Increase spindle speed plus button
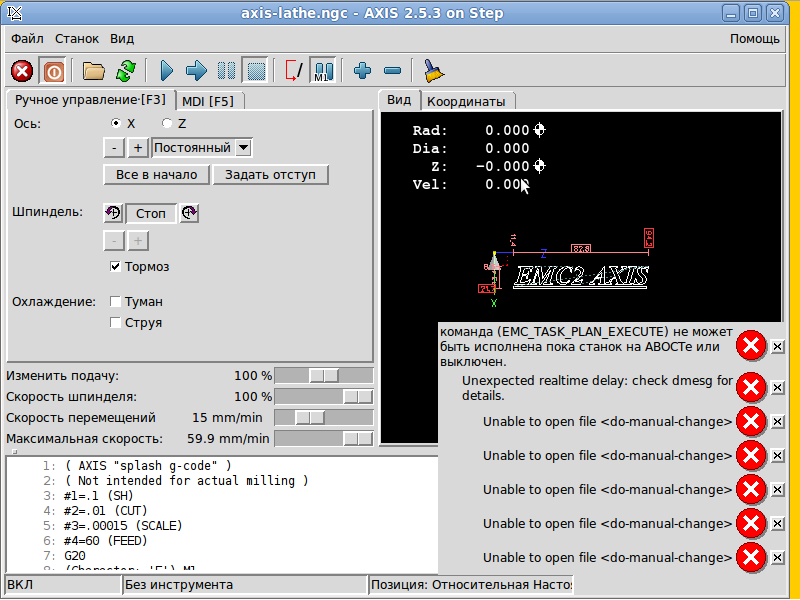Viewport: 800px width, 600px height. click(138, 241)
